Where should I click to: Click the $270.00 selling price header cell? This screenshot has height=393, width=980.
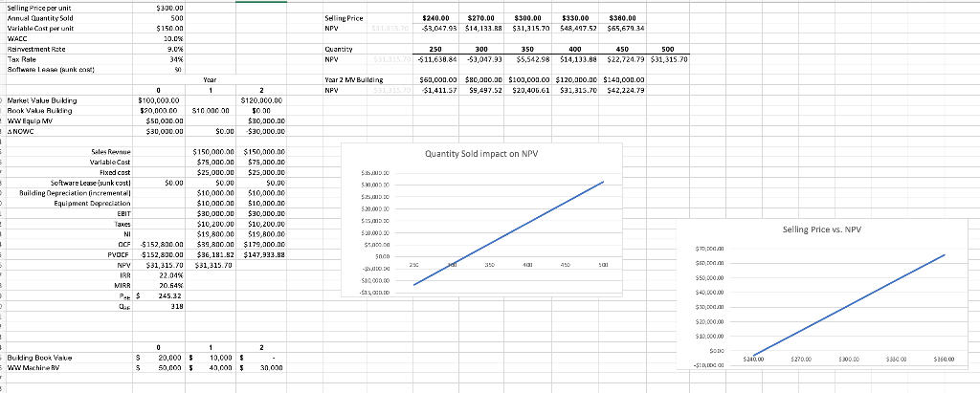point(481,19)
